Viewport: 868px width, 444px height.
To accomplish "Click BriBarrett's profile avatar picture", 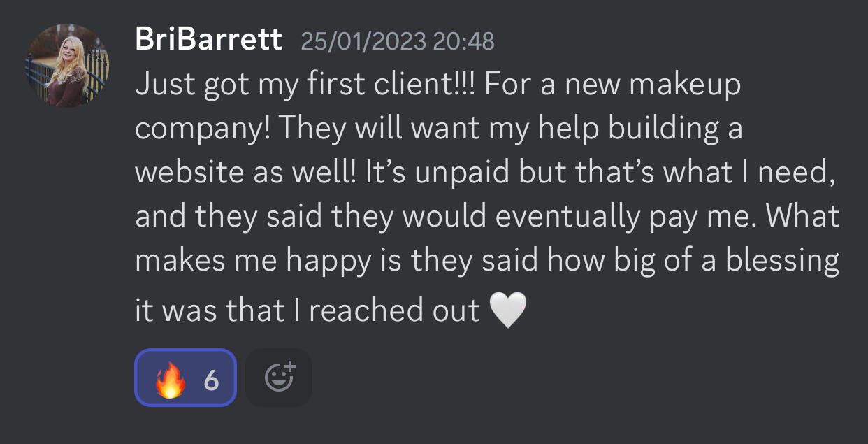I will [68, 66].
